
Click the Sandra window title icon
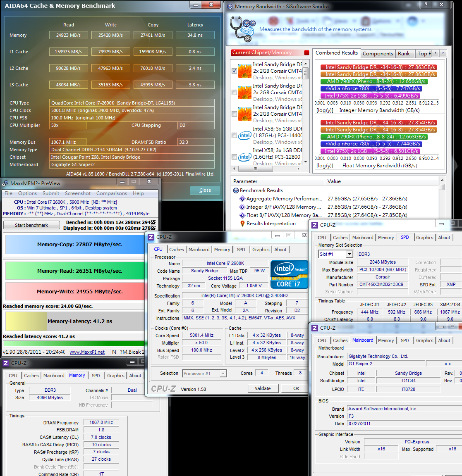230,6
